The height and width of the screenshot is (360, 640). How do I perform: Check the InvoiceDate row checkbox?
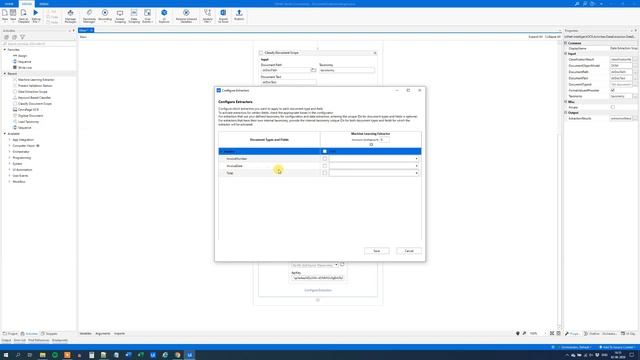(325, 166)
